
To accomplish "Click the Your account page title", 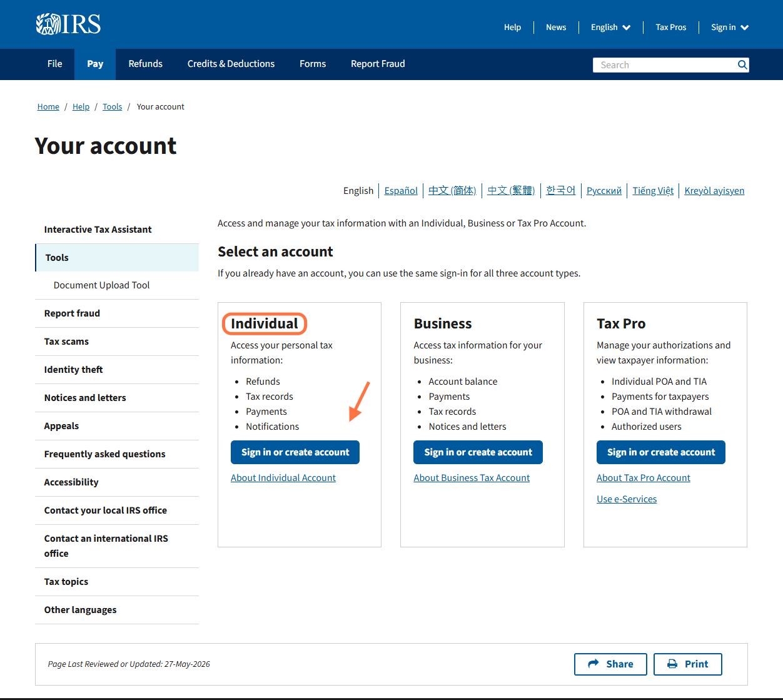I will (106, 146).
